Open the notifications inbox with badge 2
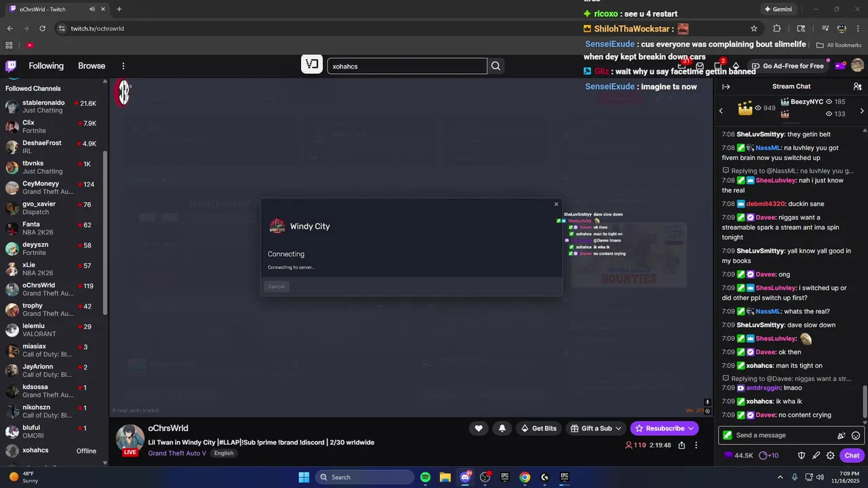 click(x=718, y=66)
